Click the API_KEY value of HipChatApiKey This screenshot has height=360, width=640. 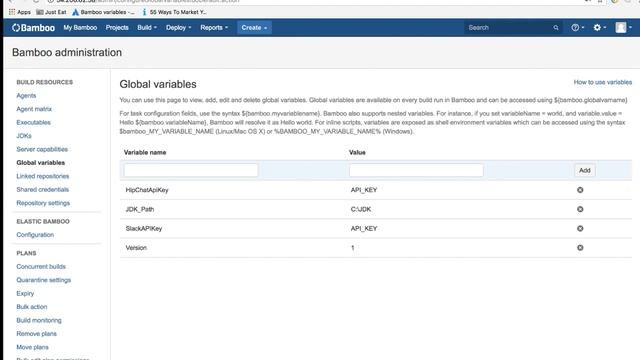point(364,190)
